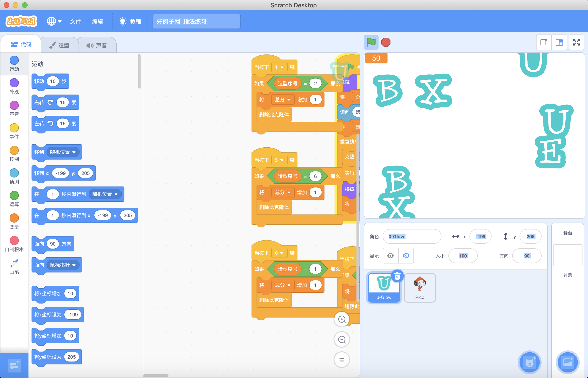Switch to the 造型 tab
Screen dimensions: 588x378
59,45
